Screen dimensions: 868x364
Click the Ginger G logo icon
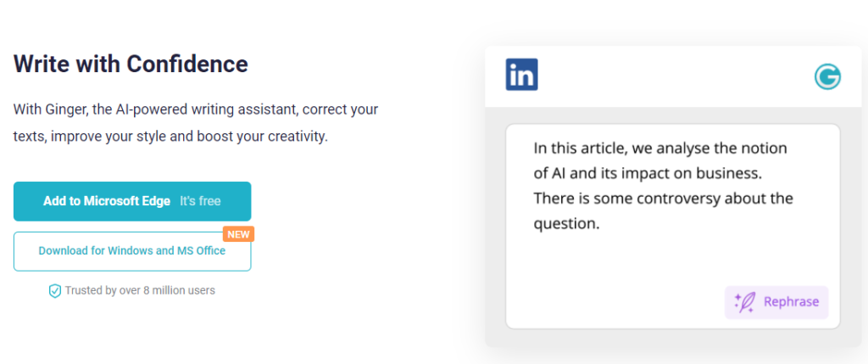(827, 77)
